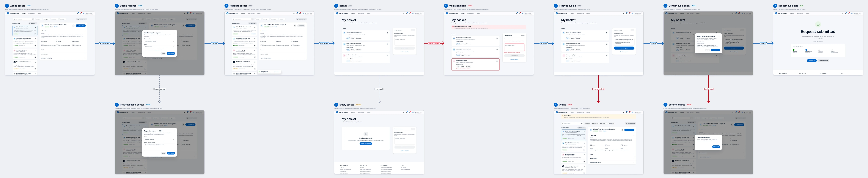Screen dimensions: 868x178
Task: Delete Net Revenue by Region in Basket frame 5
Action: (387, 56)
